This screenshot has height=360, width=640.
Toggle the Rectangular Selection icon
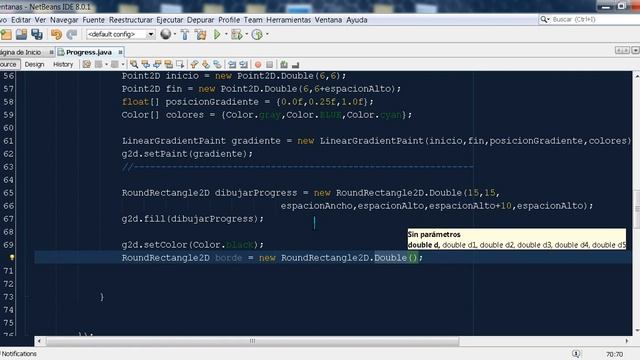(x=180, y=64)
